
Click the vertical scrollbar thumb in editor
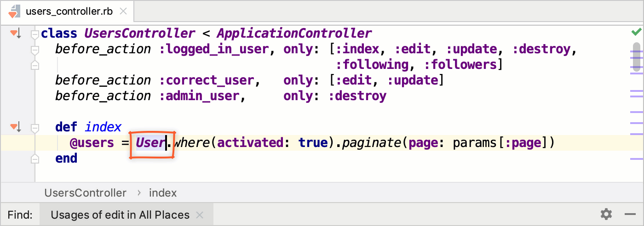pos(637,56)
